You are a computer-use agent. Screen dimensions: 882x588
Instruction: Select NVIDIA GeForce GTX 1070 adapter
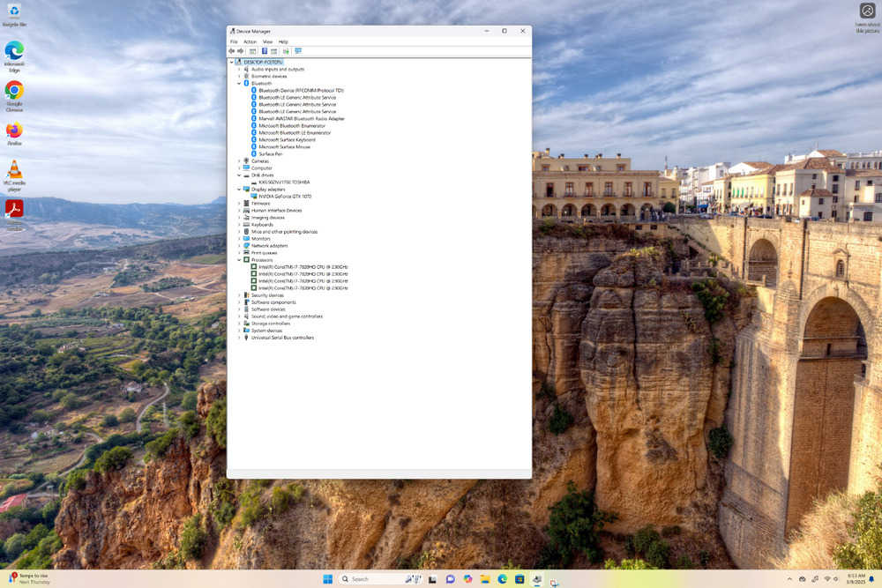pyautogui.click(x=285, y=197)
